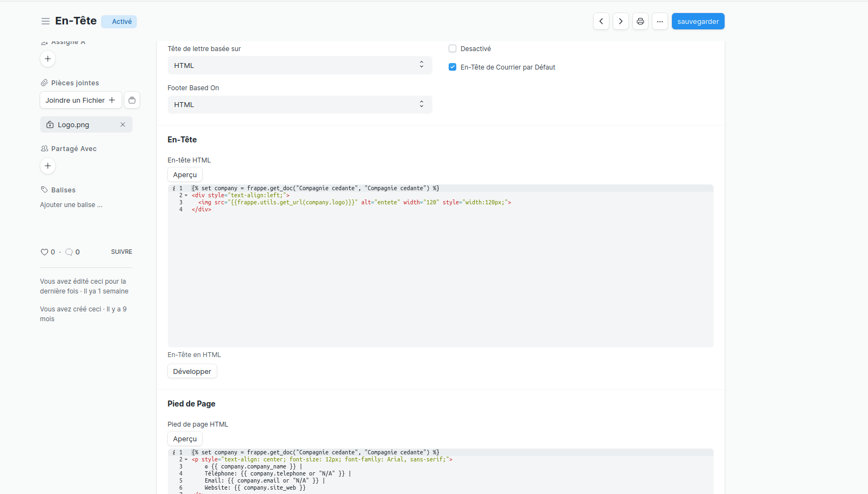Go to next document arrow

(620, 21)
